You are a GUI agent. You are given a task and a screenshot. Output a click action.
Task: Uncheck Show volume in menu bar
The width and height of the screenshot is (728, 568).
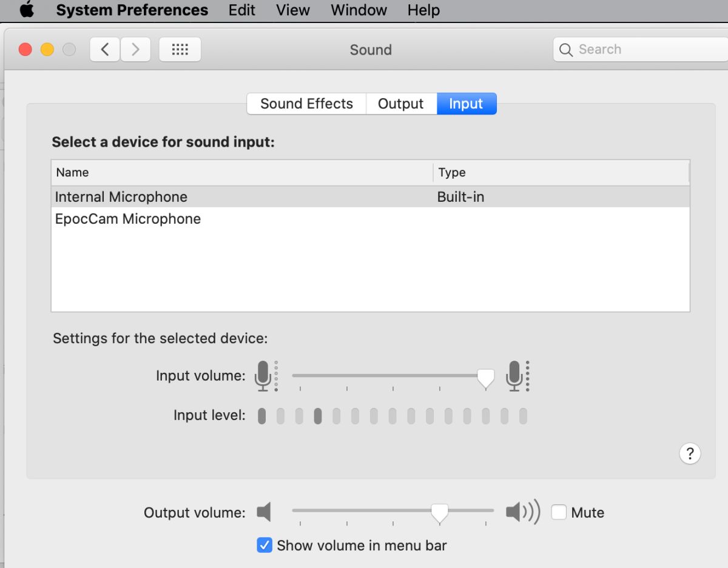point(265,545)
